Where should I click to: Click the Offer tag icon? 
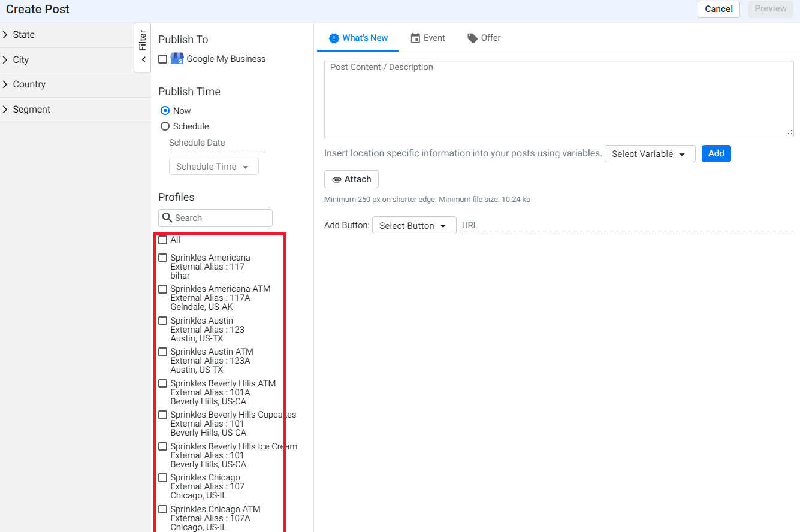coord(473,38)
